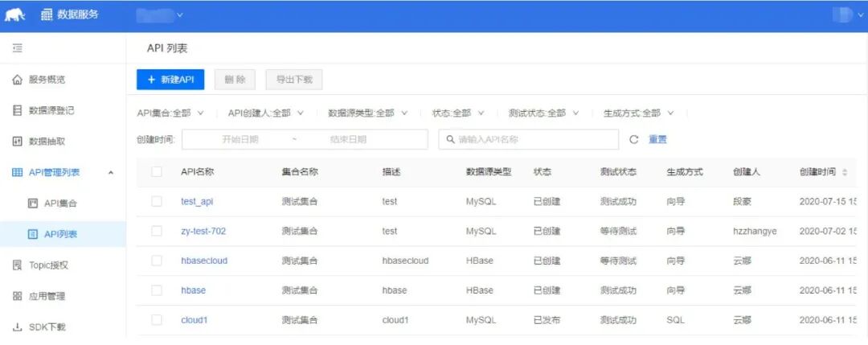Open the 数据源类型:全部 filter dropdown
Image resolution: width=868 pixels, height=345 pixels.
pos(368,113)
